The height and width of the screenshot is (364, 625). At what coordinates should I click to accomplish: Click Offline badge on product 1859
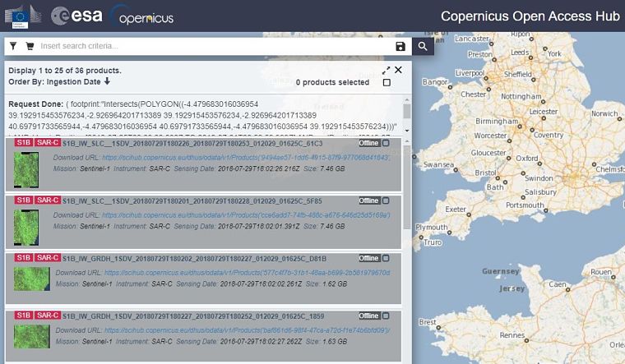click(369, 316)
